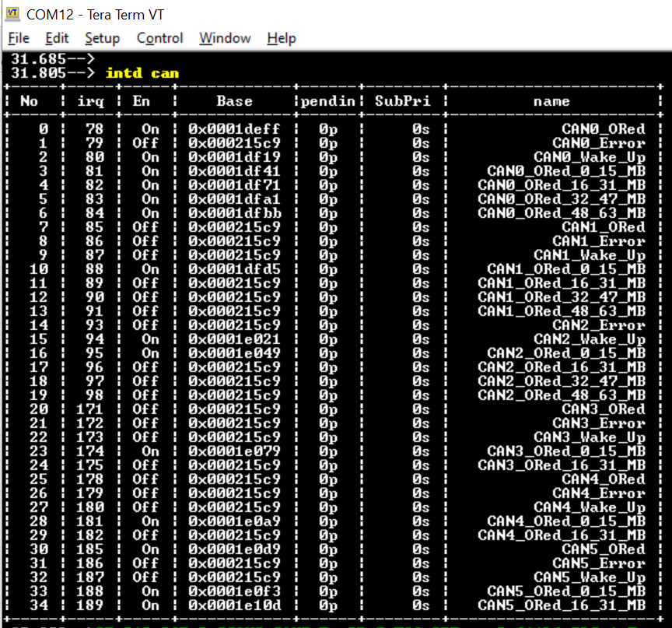Screen dimensions: 672x628
Task: Click base address 0x0001e0d9
Action: pyautogui.click(x=234, y=549)
